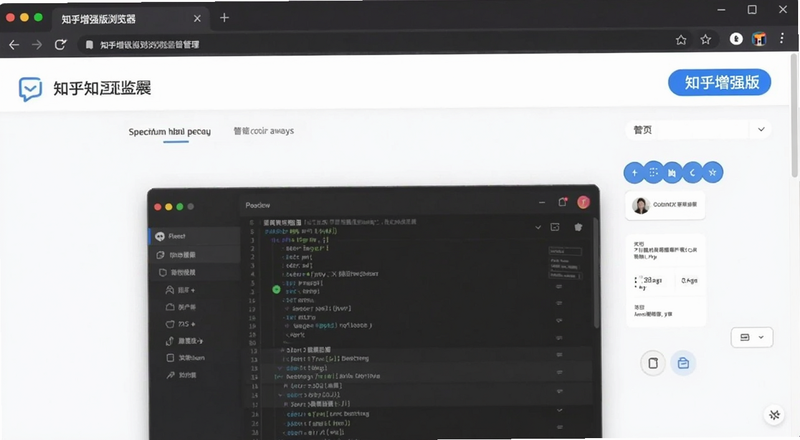Click the minimap box in the code editor

coord(565,251)
